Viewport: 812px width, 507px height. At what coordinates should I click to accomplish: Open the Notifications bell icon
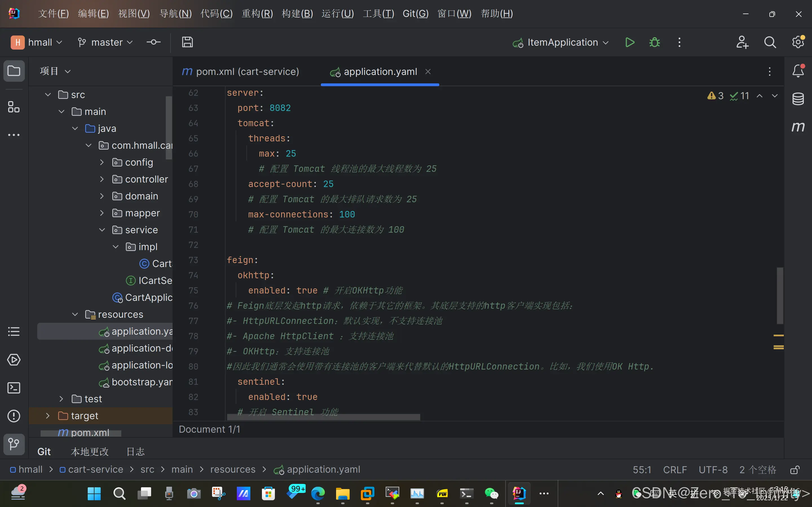coord(798,71)
